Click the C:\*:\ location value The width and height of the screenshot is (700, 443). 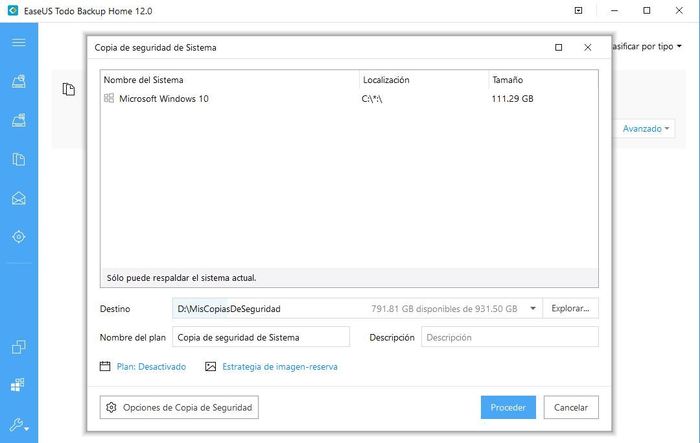[372, 99]
